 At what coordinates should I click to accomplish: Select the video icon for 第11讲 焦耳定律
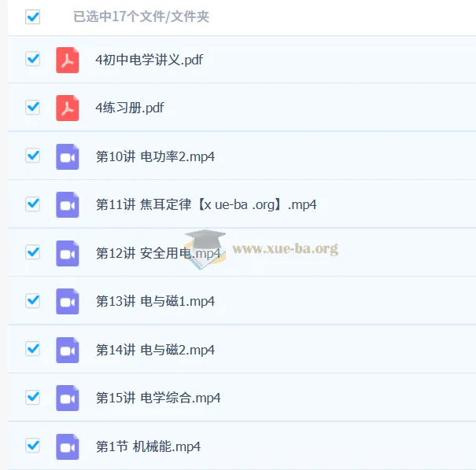click(x=68, y=204)
